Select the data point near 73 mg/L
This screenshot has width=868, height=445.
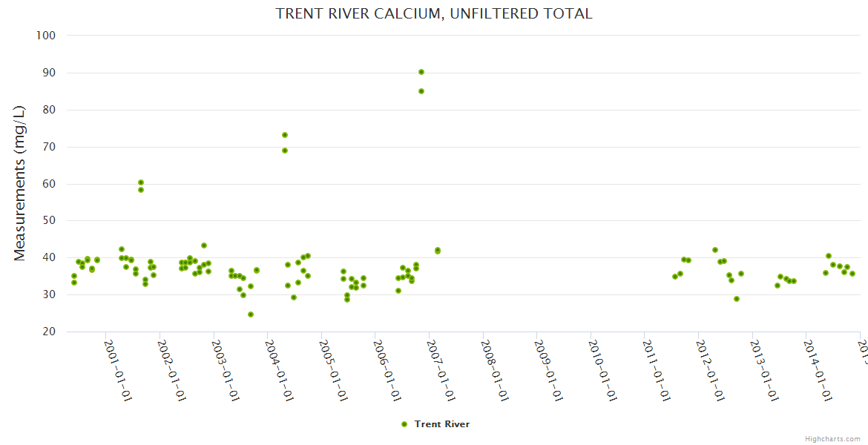pos(285,135)
